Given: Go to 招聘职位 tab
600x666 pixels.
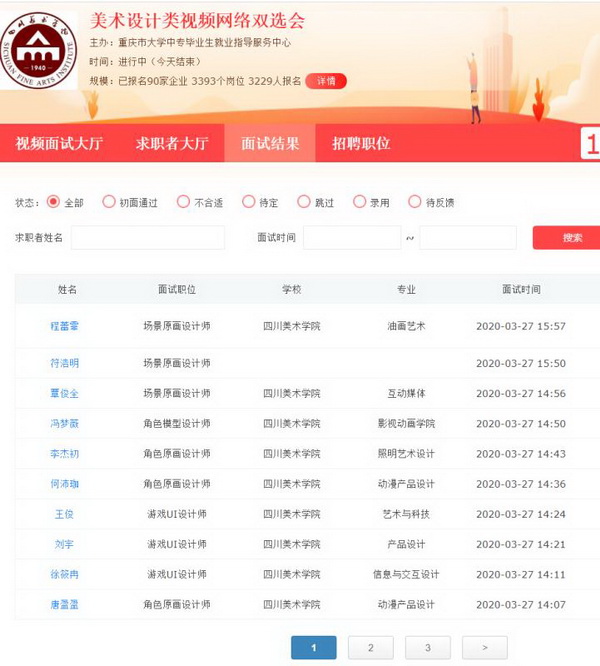Looking at the screenshot, I should pos(360,144).
